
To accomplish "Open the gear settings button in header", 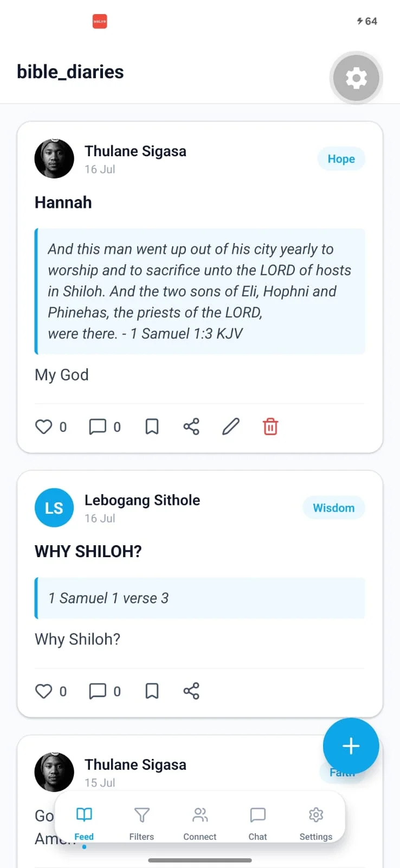I will coord(356,78).
